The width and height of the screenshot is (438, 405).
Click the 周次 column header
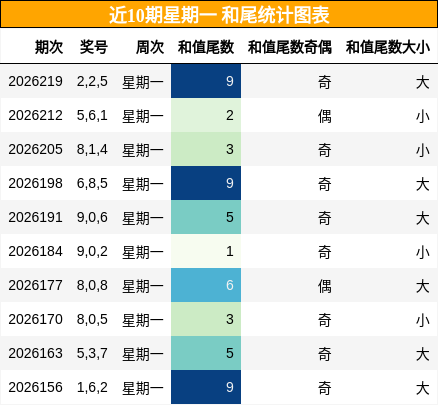tap(150, 47)
